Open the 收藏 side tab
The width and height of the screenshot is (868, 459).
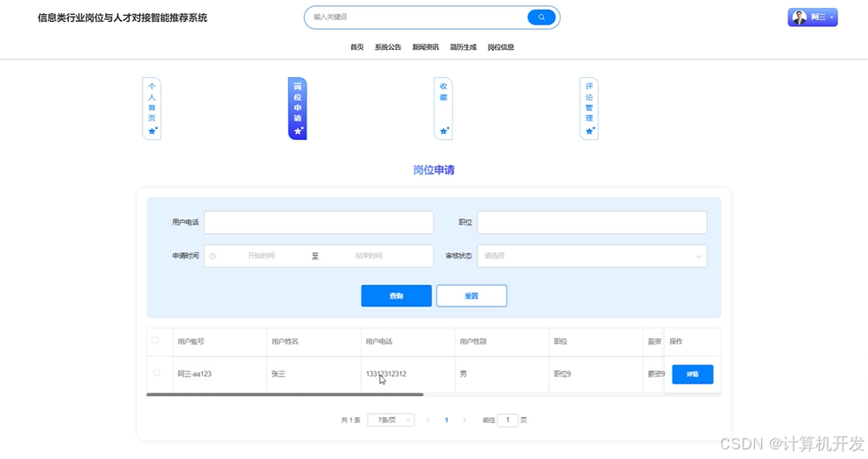pyautogui.click(x=443, y=109)
